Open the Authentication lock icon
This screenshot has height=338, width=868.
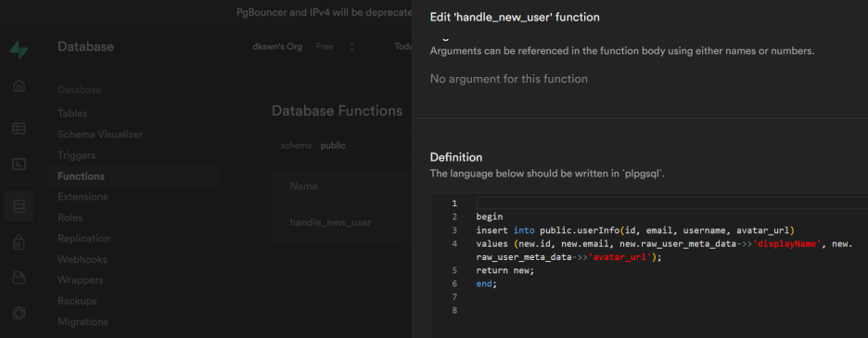[x=19, y=241]
